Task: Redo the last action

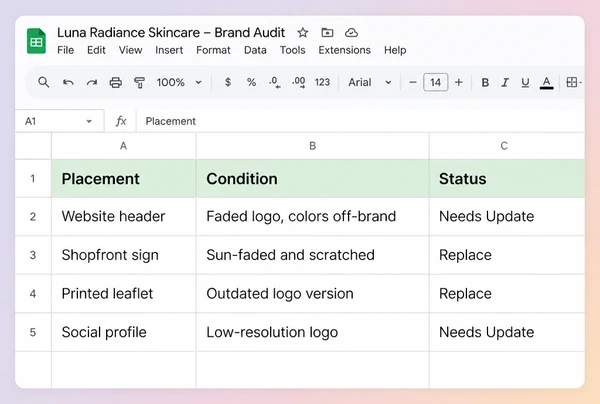Action: (92, 82)
